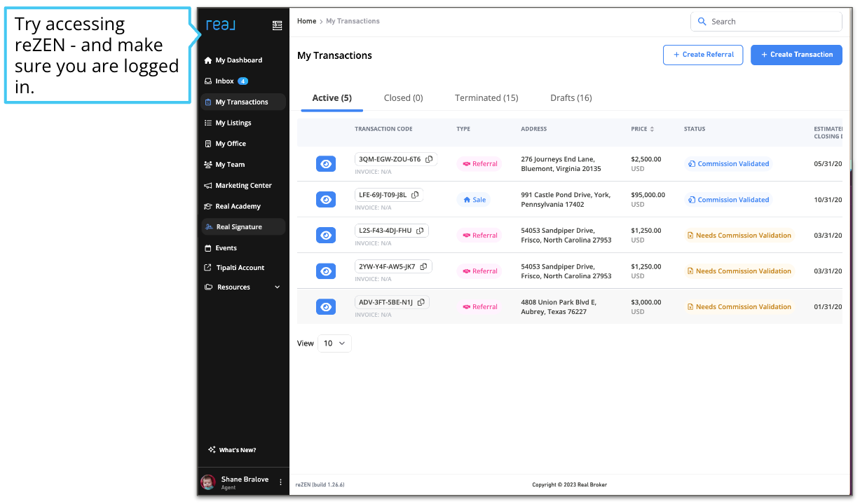Click the Real logo in sidebar
Viewport: 860px width, 504px height.
click(221, 25)
